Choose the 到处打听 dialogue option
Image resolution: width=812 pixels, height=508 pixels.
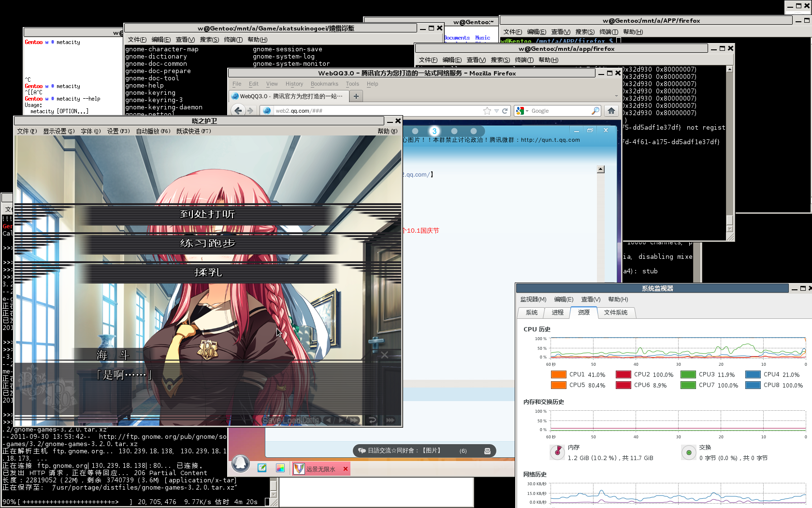point(208,214)
